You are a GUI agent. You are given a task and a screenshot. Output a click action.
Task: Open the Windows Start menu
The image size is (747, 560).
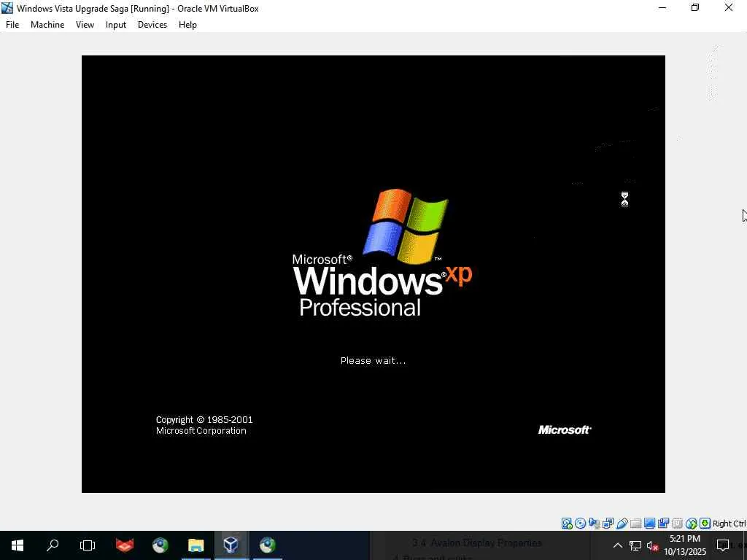tap(18, 545)
